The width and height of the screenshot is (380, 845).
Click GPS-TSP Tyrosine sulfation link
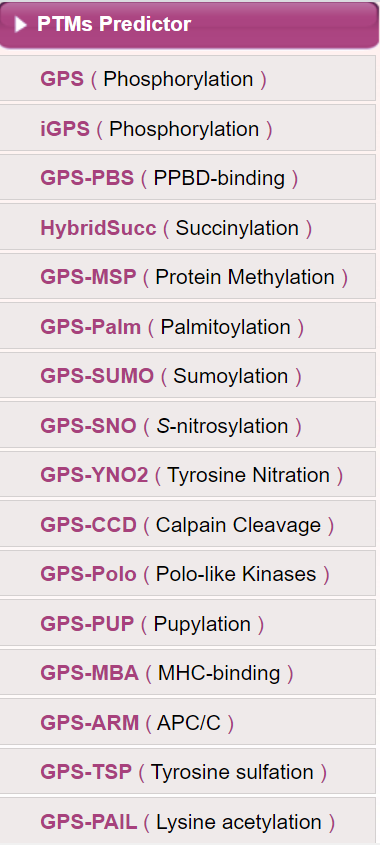187,771
